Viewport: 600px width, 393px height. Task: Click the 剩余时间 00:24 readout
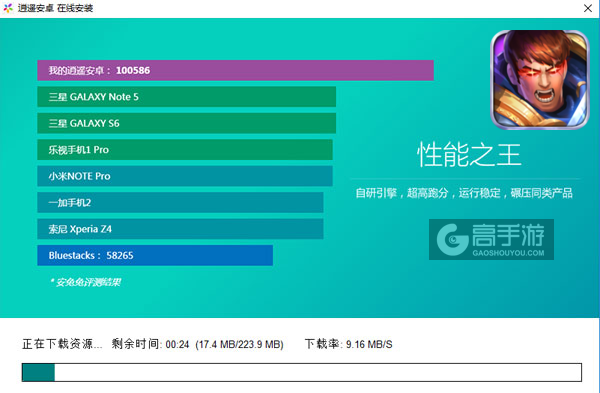pyautogui.click(x=150, y=344)
